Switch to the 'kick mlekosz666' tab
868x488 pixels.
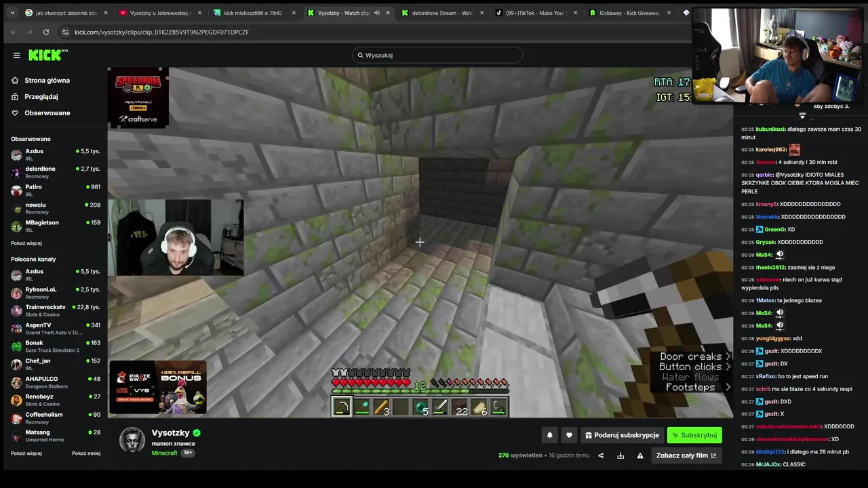point(254,13)
